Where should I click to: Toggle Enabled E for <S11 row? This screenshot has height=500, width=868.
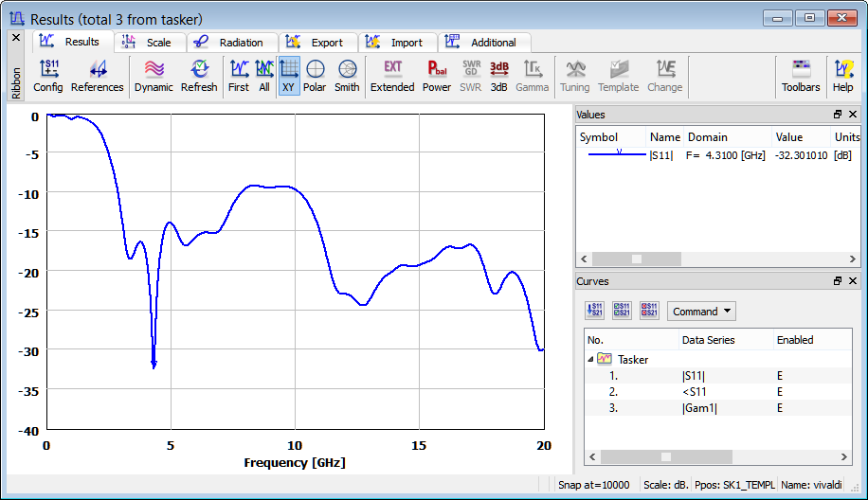pos(780,392)
